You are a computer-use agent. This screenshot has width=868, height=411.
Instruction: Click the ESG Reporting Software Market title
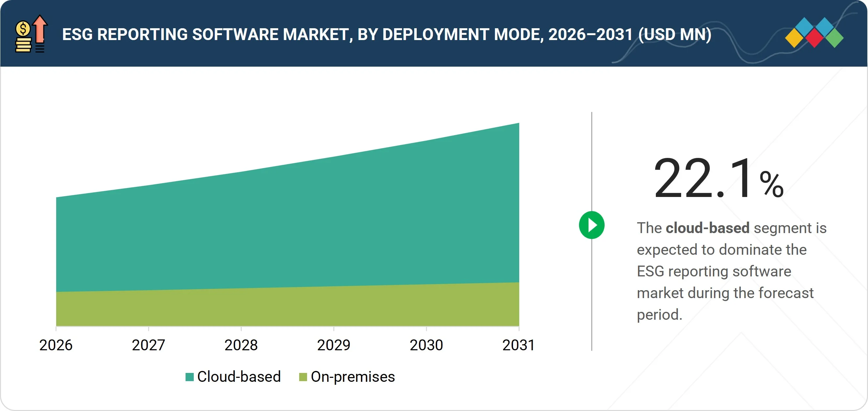pos(387,34)
